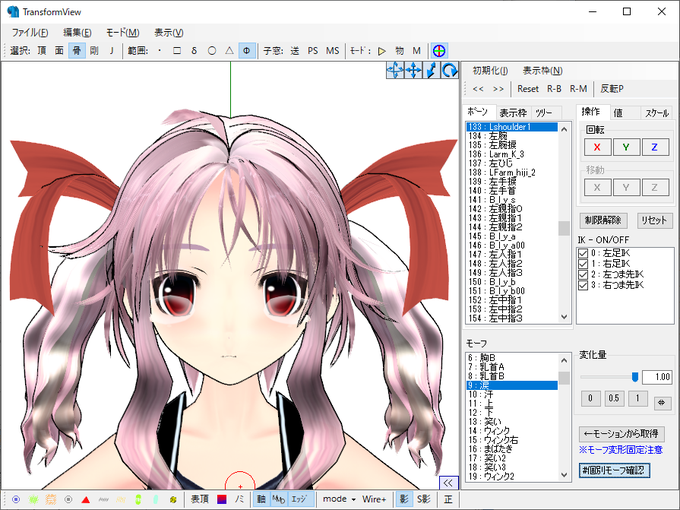Toggle 2 : 左つま先IK checkbox
The width and height of the screenshot is (680, 510).
click(583, 275)
